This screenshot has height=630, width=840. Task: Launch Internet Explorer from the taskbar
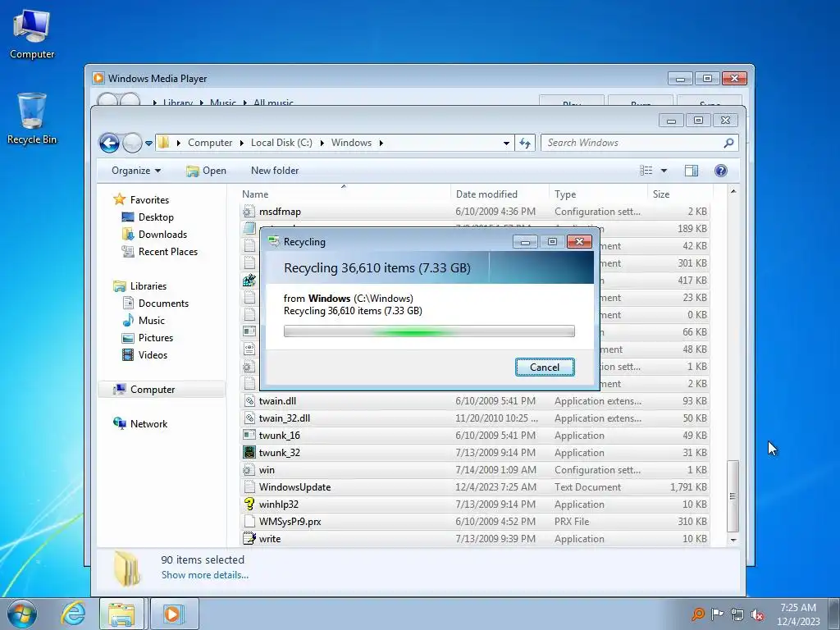tap(73, 614)
